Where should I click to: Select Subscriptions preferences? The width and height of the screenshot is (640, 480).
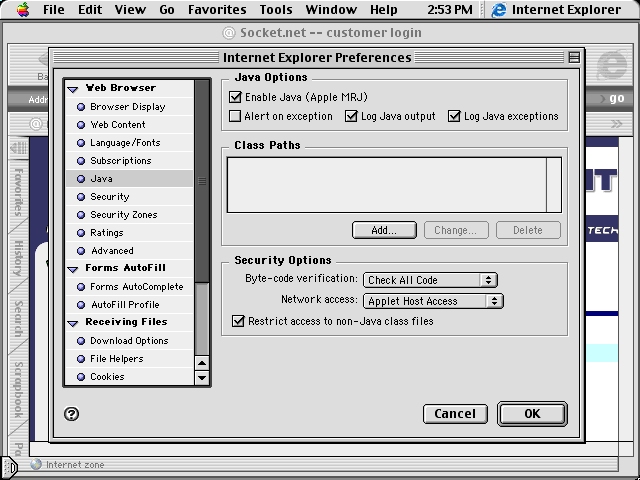129,161
